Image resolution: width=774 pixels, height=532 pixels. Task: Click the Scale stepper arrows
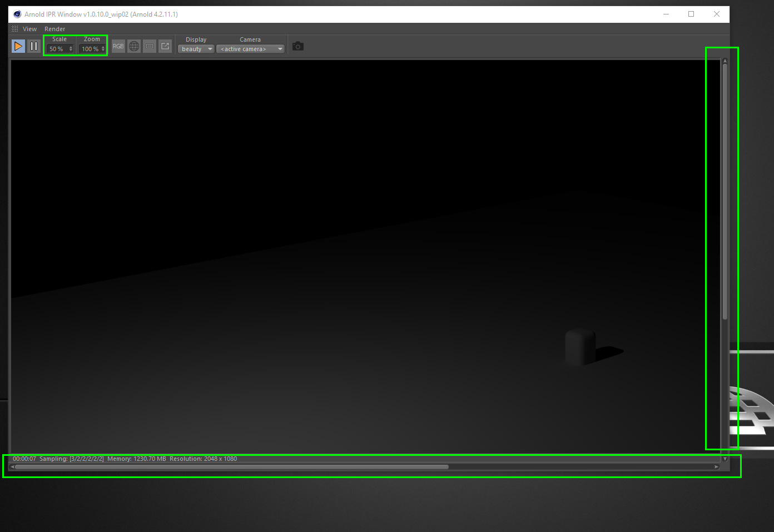[x=71, y=49]
